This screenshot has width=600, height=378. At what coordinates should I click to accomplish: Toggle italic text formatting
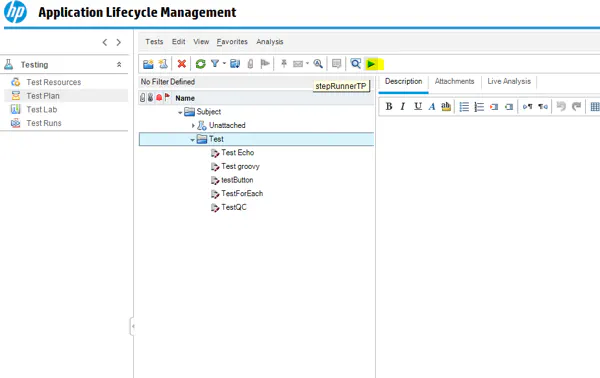[x=403, y=106]
